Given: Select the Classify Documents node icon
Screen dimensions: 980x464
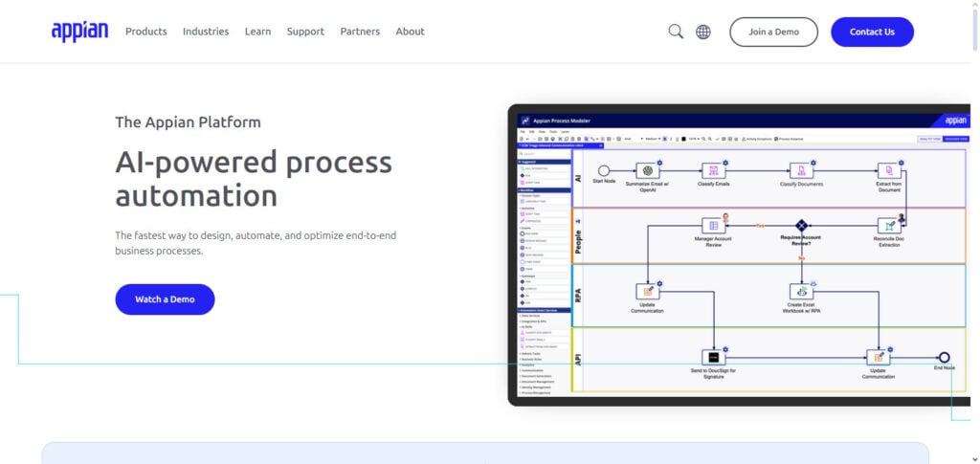Looking at the screenshot, I should [x=801, y=170].
